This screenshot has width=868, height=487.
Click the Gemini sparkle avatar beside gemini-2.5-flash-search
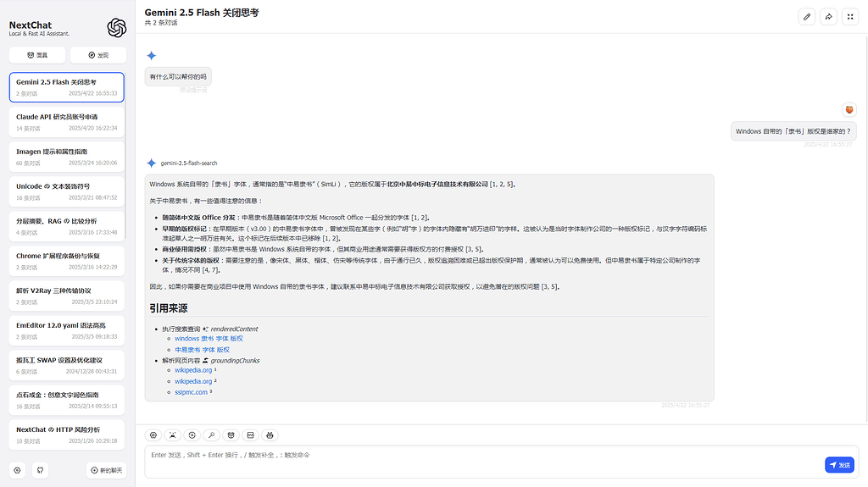151,163
